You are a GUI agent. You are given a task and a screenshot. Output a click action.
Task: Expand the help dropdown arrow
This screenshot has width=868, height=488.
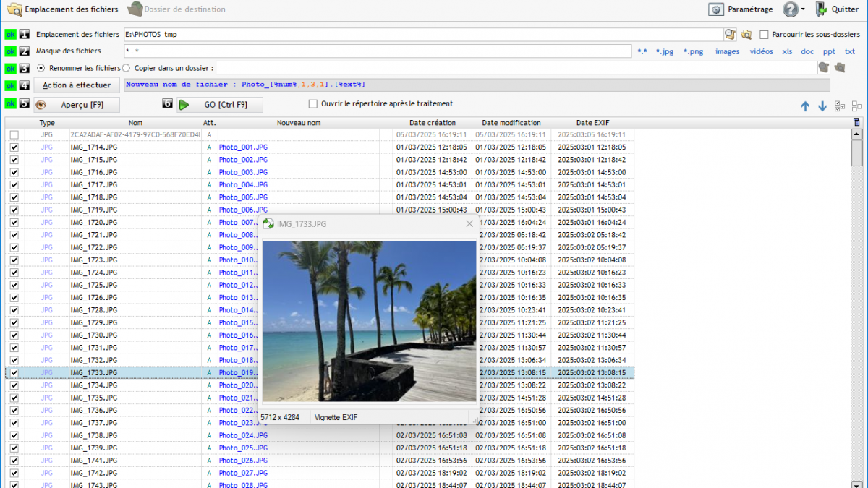click(x=803, y=10)
